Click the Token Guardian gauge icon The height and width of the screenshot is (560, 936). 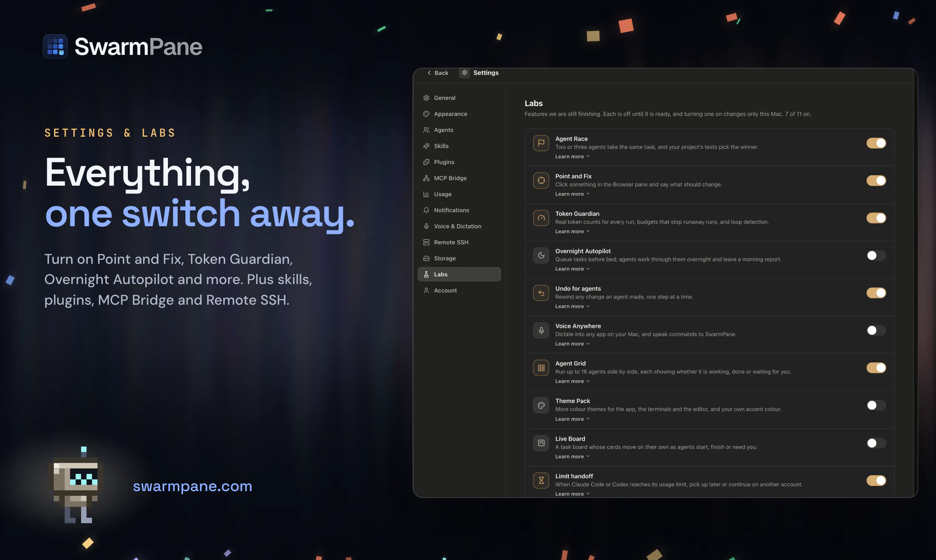(541, 218)
